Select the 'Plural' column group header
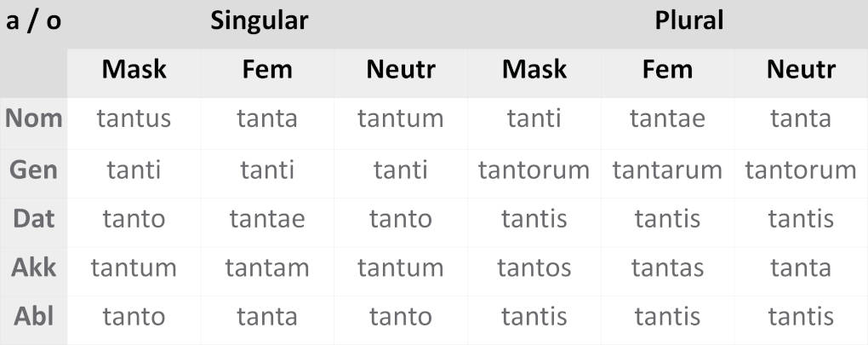Viewport: 868px width, 345px height. click(688, 21)
